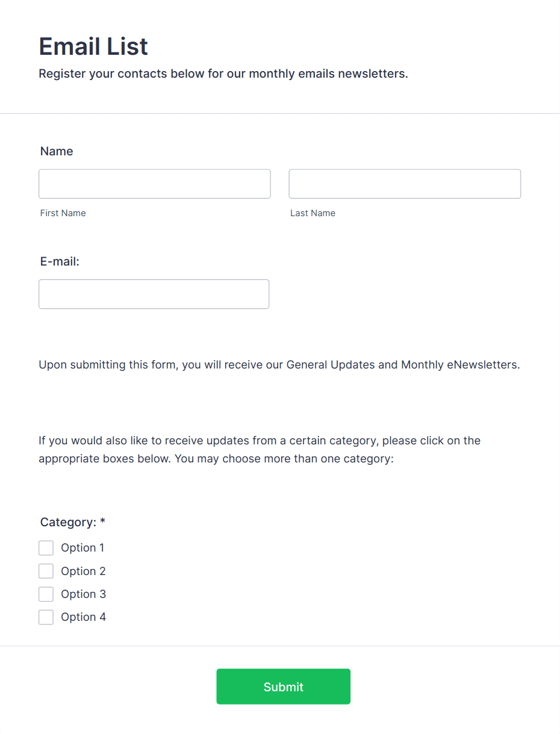Click the First Name caption text
The width and height of the screenshot is (560, 734).
(63, 213)
